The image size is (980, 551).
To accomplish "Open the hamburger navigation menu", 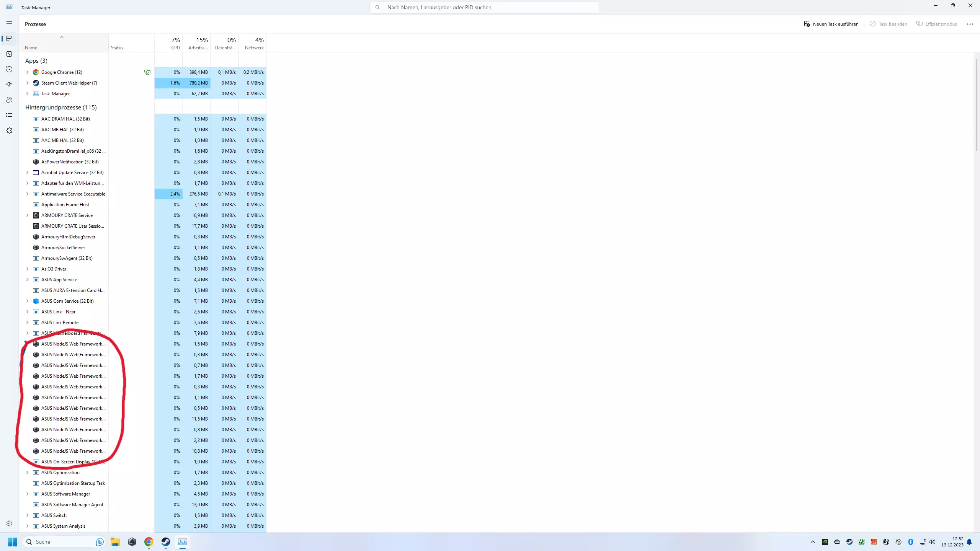I will point(9,24).
